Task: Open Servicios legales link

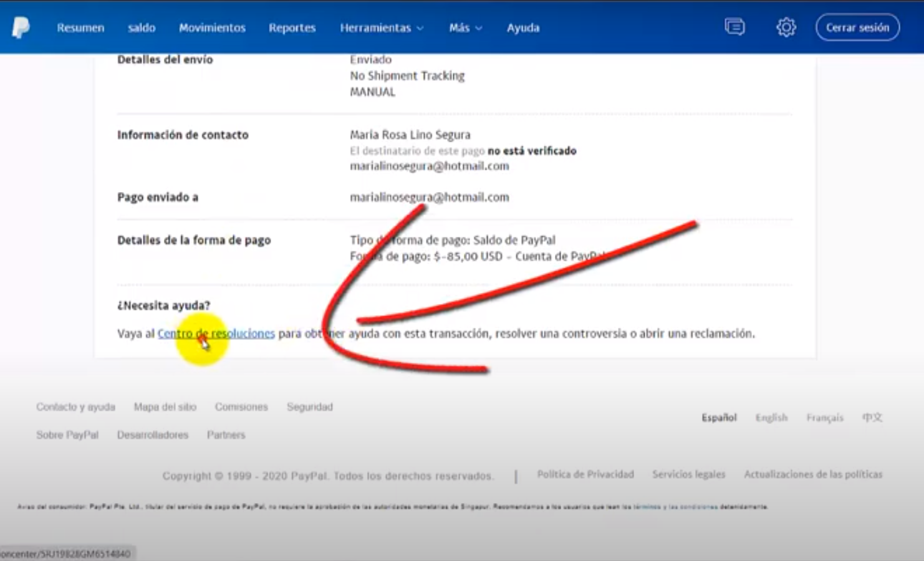Action: click(689, 474)
